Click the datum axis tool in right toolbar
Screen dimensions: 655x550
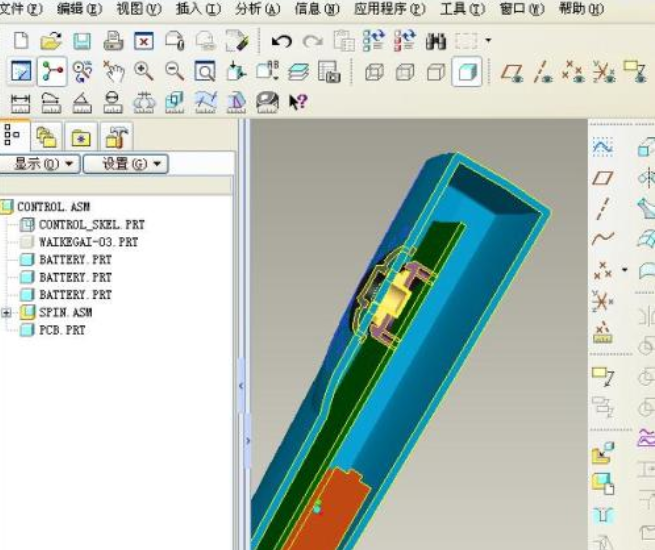(602, 208)
